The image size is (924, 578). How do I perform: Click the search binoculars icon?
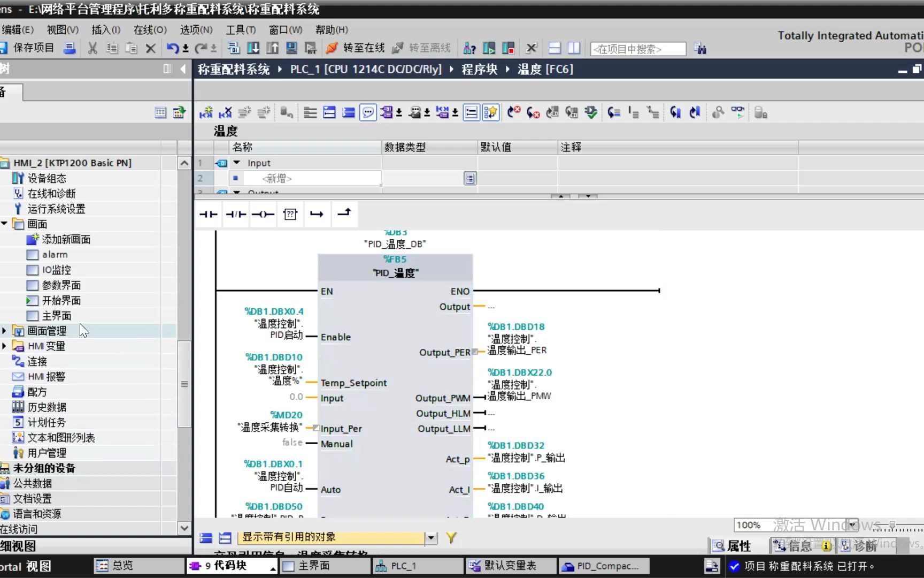700,49
